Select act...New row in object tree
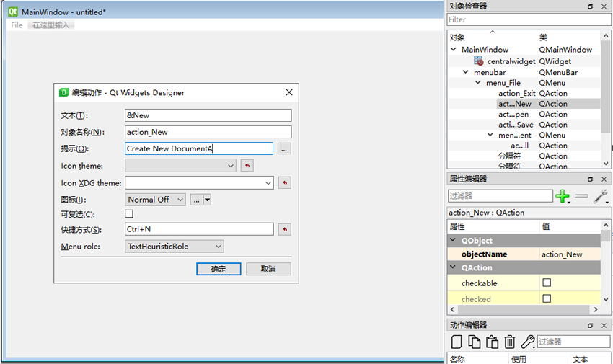 [514, 104]
